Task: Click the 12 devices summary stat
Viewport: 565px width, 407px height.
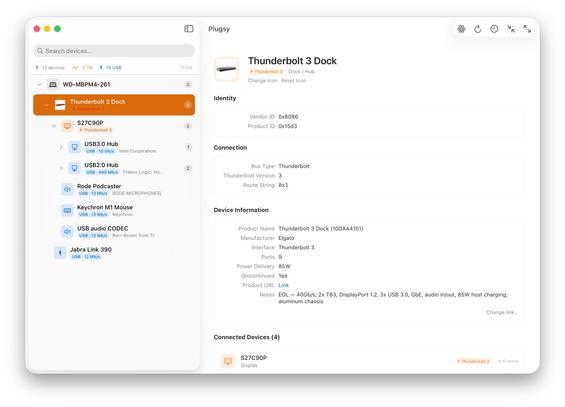Action: [x=50, y=68]
